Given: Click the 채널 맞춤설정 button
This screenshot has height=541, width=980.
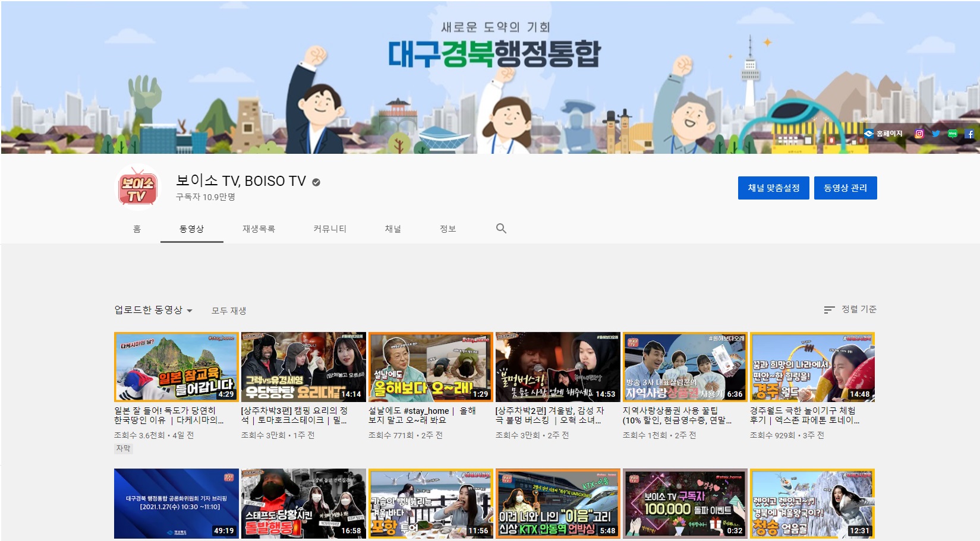Looking at the screenshot, I should pos(773,188).
